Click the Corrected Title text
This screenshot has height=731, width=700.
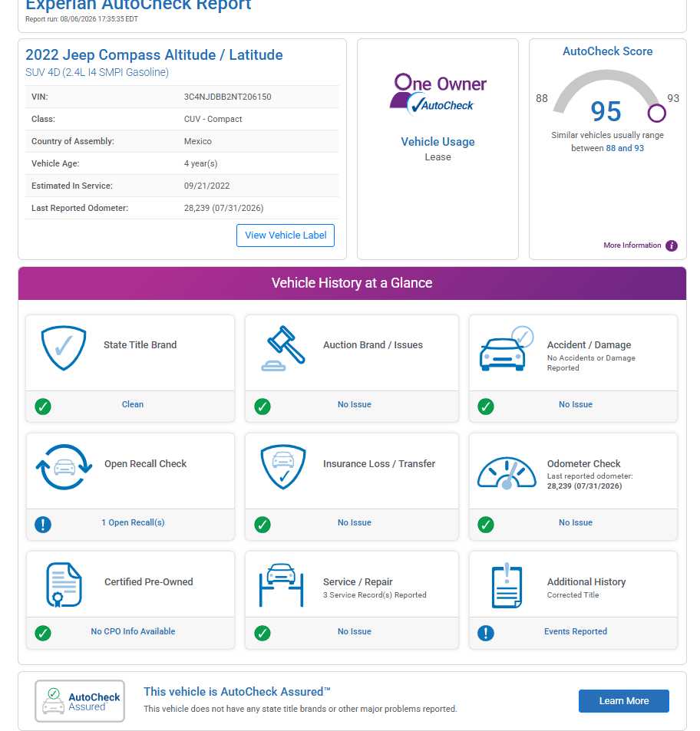tap(573, 595)
